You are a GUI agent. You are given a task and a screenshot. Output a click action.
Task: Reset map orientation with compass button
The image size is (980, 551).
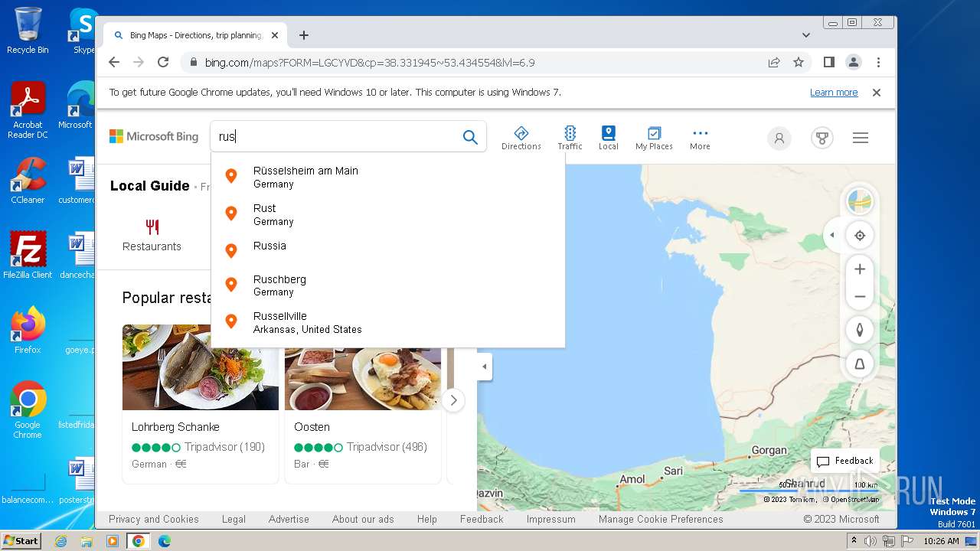coord(860,330)
